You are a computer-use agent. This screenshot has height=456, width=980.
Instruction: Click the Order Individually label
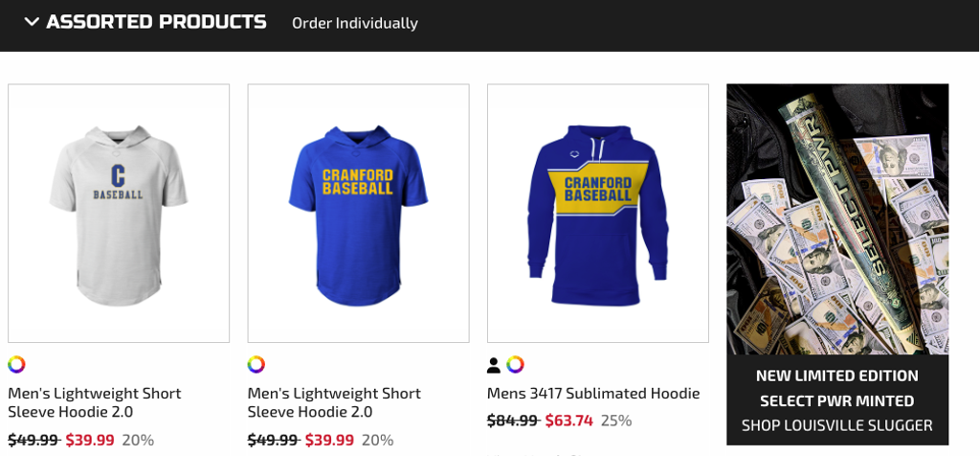point(355,22)
